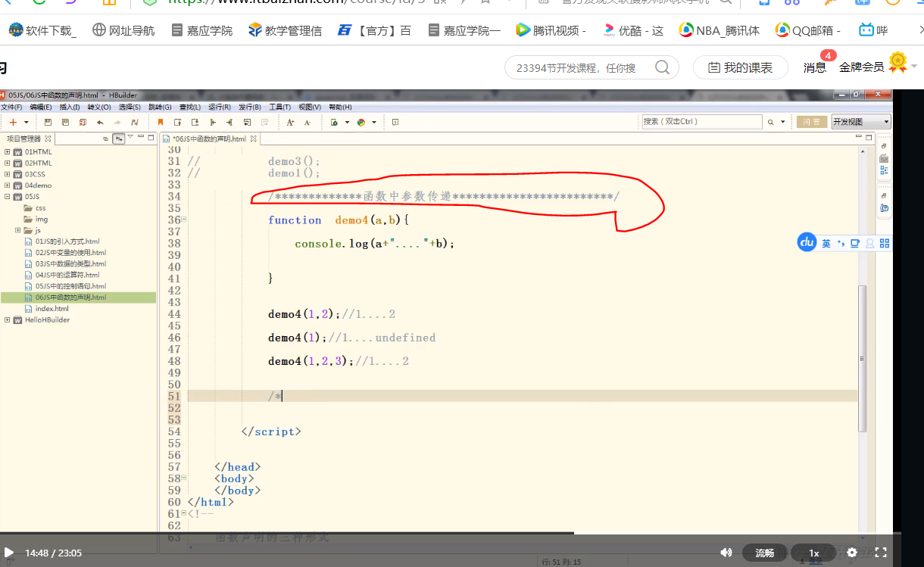Screen dimensions: 924x567
Task: Fold function demo4 code block at line 36
Action: tap(184, 220)
